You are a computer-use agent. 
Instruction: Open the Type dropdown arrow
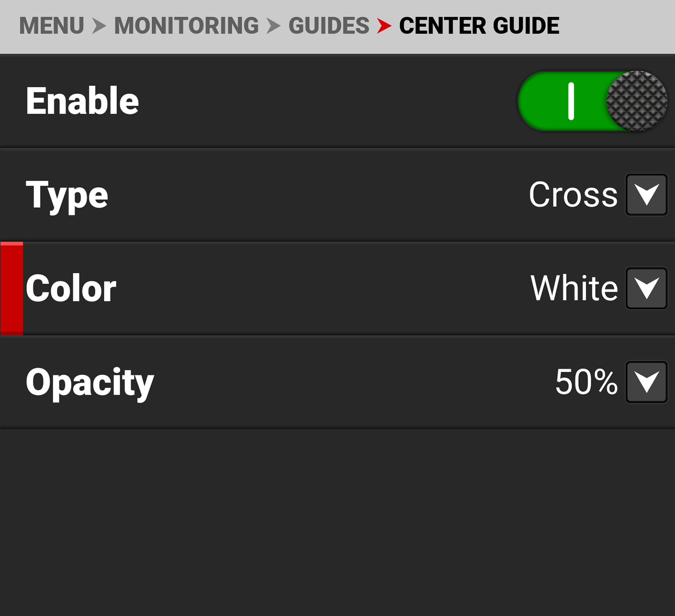pyautogui.click(x=646, y=195)
